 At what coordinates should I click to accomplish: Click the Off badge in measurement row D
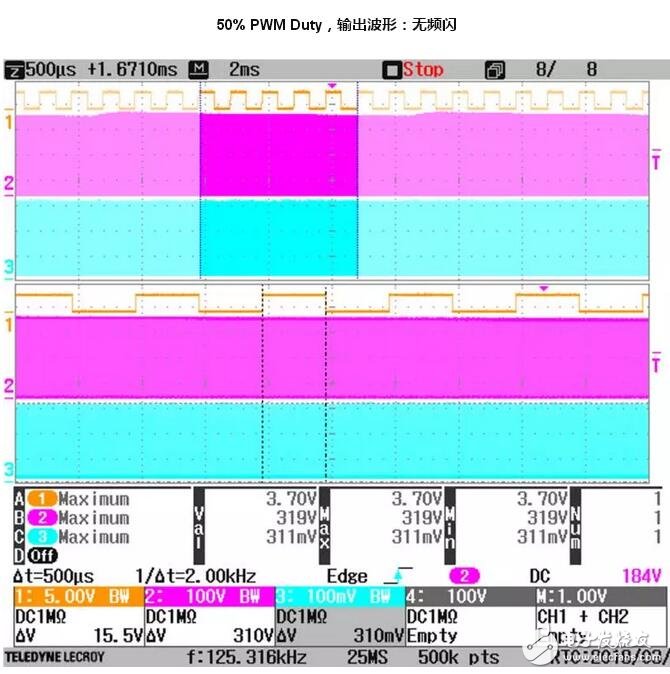(x=42, y=555)
